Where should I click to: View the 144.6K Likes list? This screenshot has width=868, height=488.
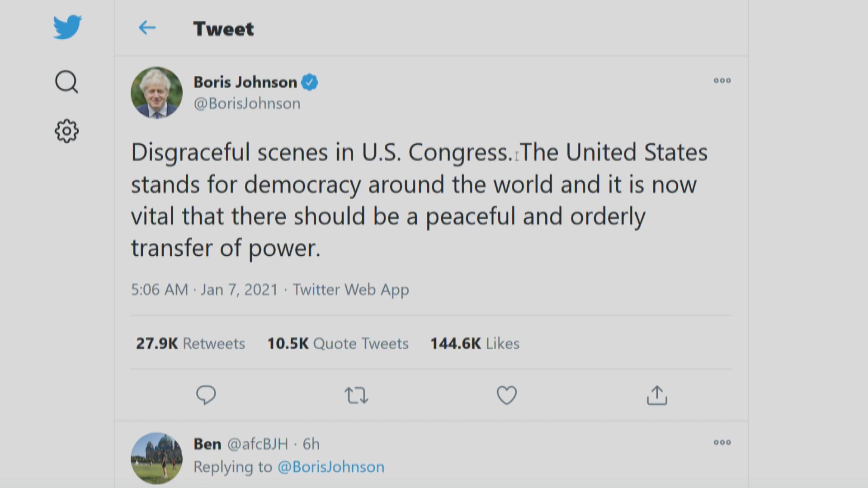[475, 343]
